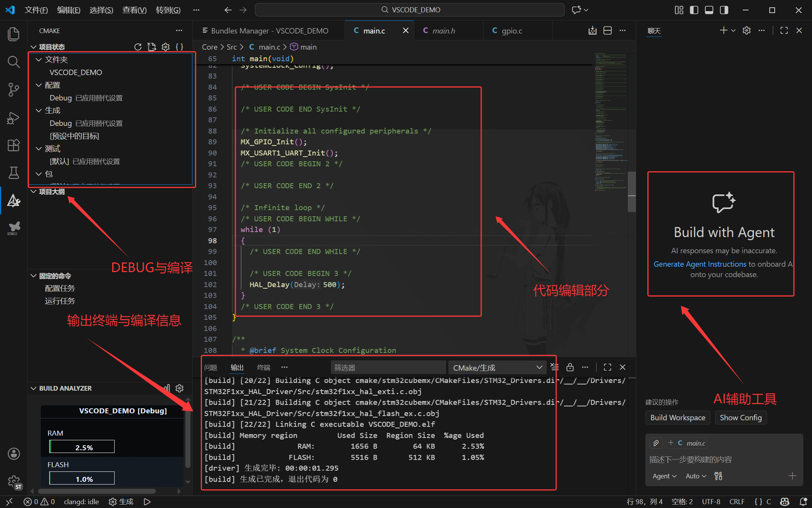Click the refresh icon in the 项目状态 header
Viewport: 812px width, 508px height.
coord(138,47)
